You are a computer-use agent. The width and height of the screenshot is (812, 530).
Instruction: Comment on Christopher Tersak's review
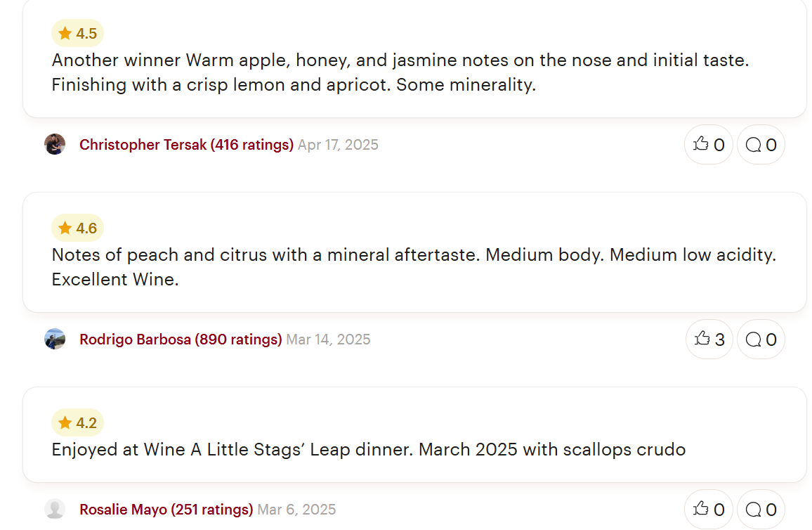pyautogui.click(x=761, y=145)
